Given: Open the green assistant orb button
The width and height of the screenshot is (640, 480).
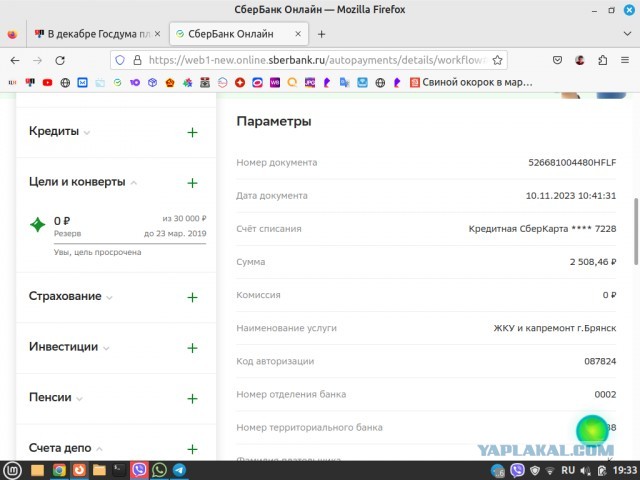Looking at the screenshot, I should [592, 431].
